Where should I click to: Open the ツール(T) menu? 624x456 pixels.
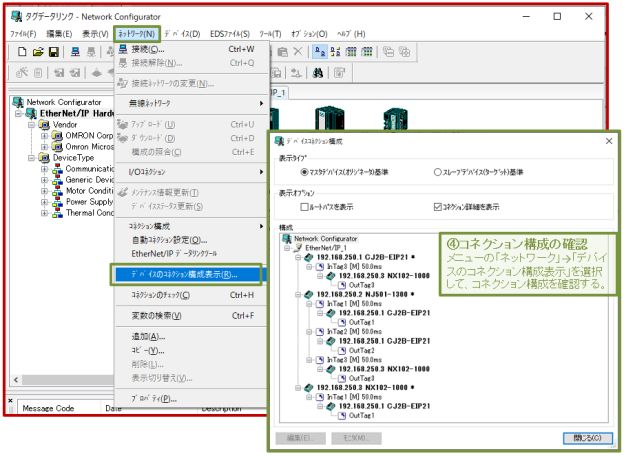pos(270,34)
